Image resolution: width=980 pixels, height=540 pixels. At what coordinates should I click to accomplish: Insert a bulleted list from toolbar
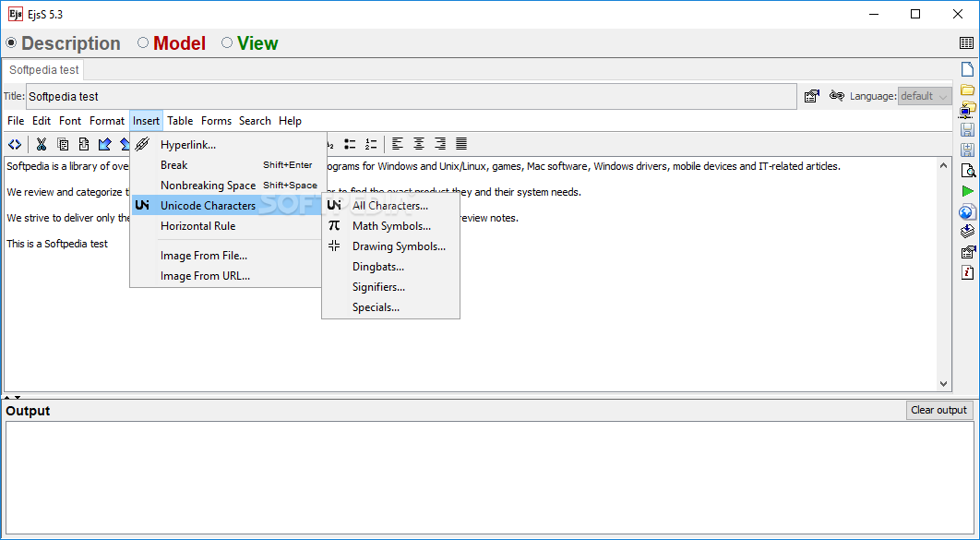[x=350, y=144]
